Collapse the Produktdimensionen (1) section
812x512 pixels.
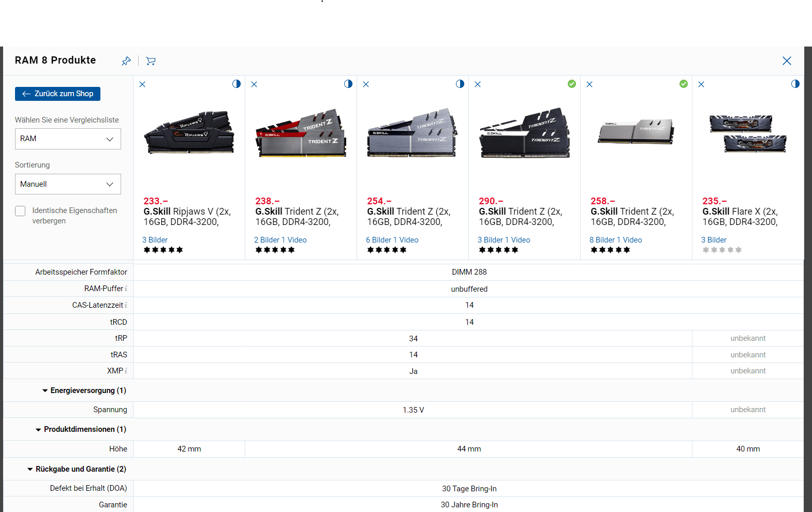(x=81, y=429)
